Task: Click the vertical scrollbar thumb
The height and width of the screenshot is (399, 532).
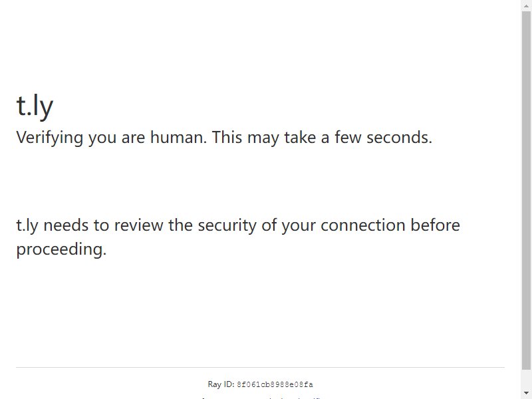Action: pos(526,190)
